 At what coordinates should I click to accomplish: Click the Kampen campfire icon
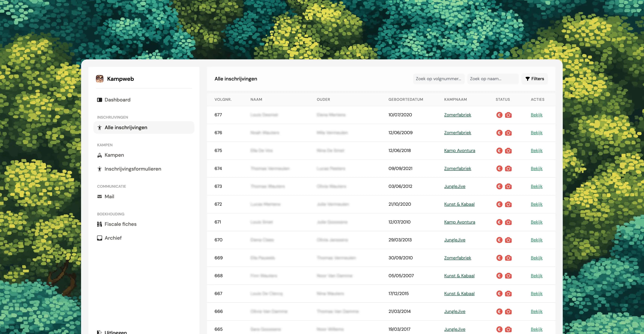[x=99, y=155]
